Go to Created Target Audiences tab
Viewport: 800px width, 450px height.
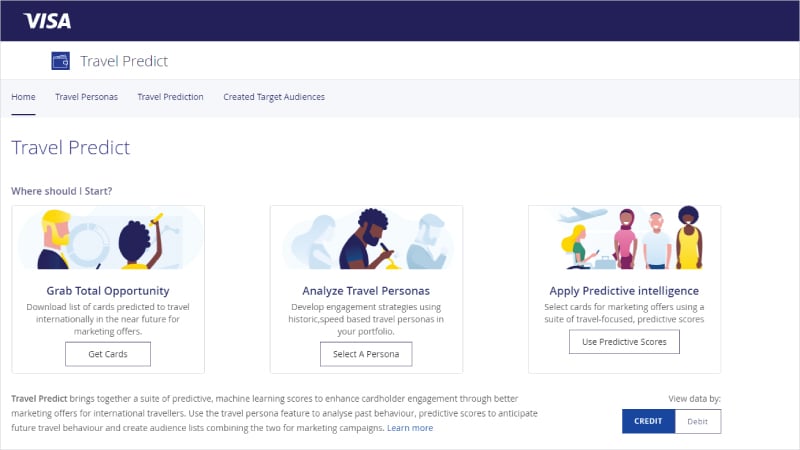[273, 97]
